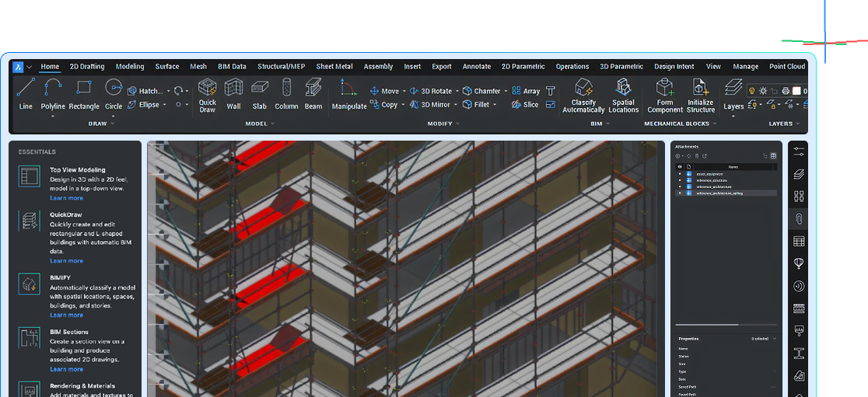This screenshot has height=397, width=868.
Task: Click Learn more under BIMIFY
Action: point(66,315)
